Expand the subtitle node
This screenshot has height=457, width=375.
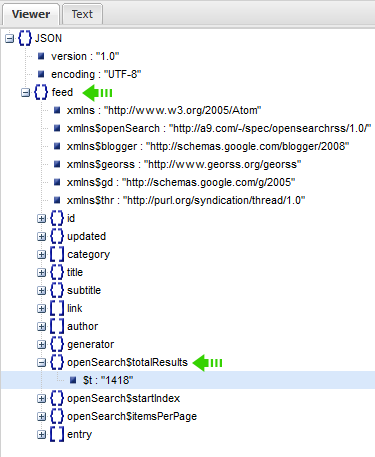[x=41, y=291]
